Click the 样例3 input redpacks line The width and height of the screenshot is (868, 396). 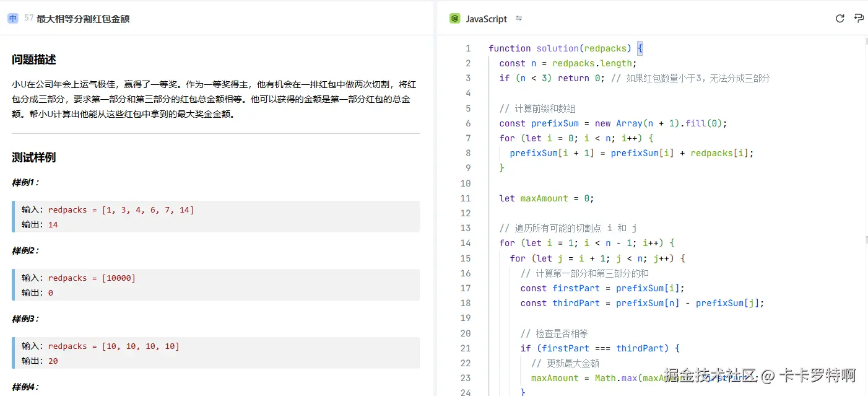(113, 346)
